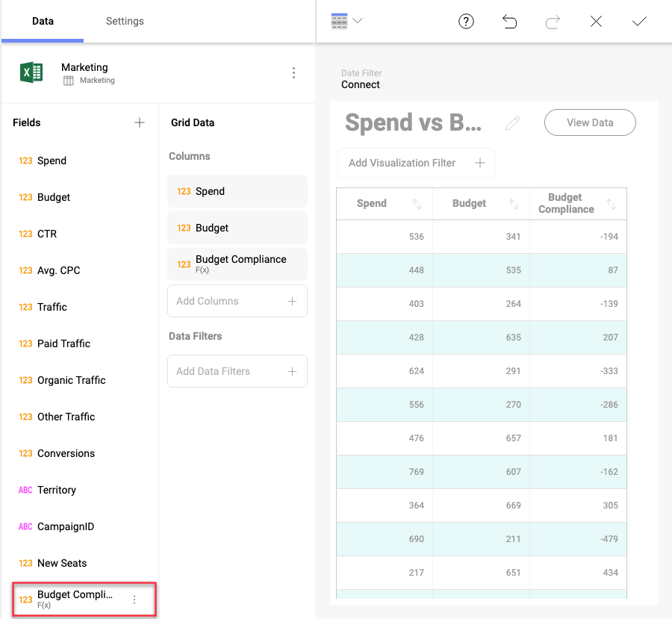Click the help question mark icon
Viewport: 672px width, 619px height.
point(466,21)
